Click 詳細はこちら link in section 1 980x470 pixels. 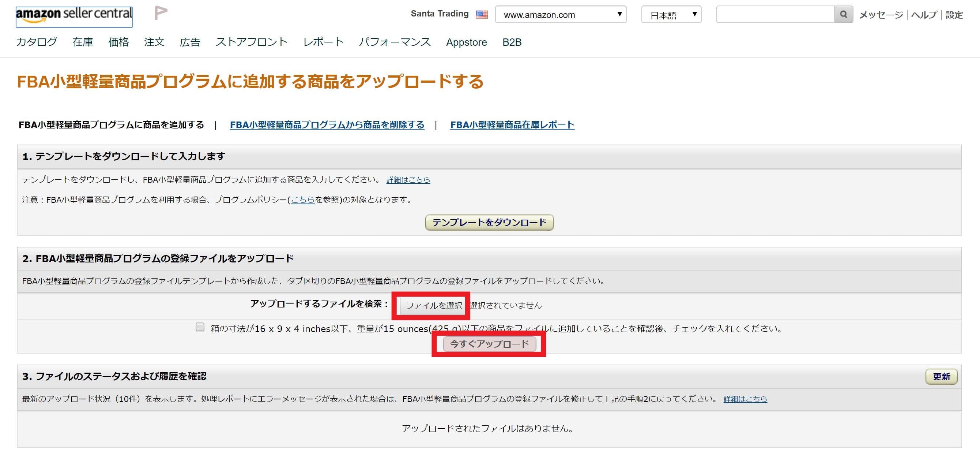pyautogui.click(x=408, y=179)
